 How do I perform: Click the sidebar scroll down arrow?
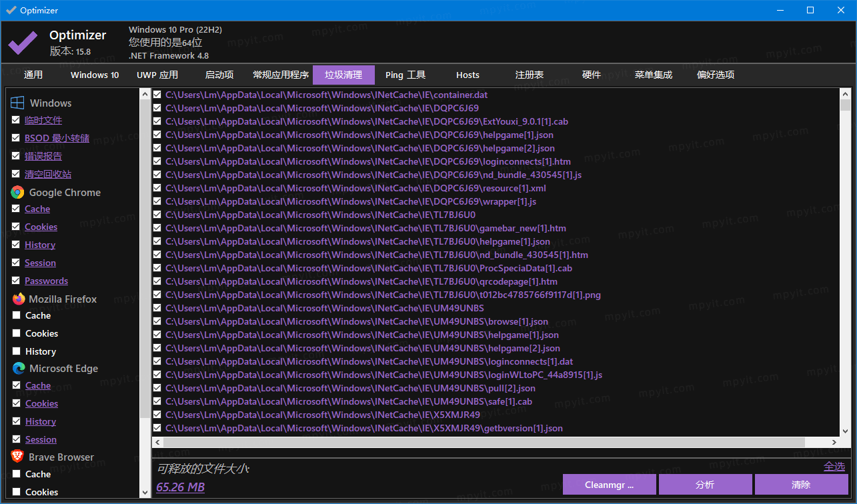tap(145, 493)
